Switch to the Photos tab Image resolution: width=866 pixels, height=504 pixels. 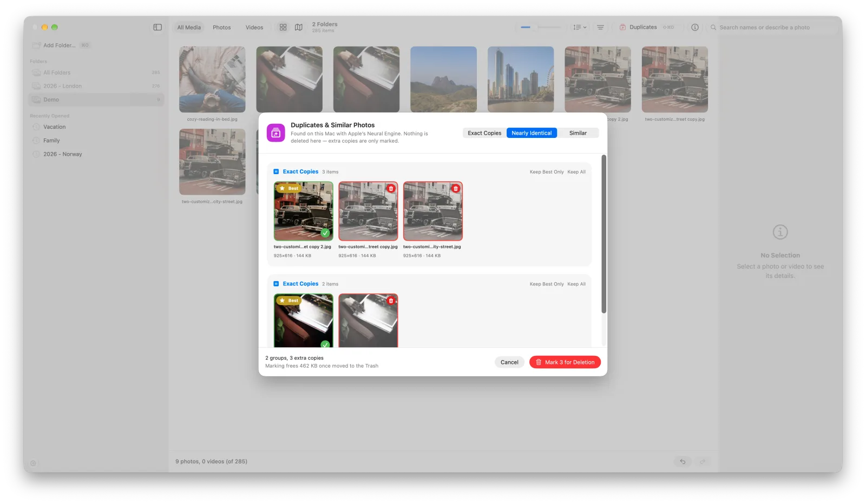coord(221,27)
